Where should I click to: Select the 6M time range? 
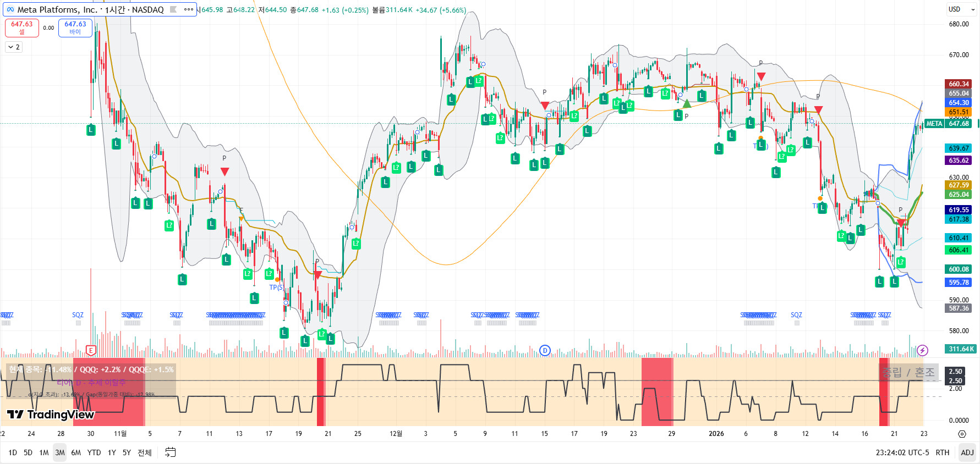pyautogui.click(x=76, y=452)
